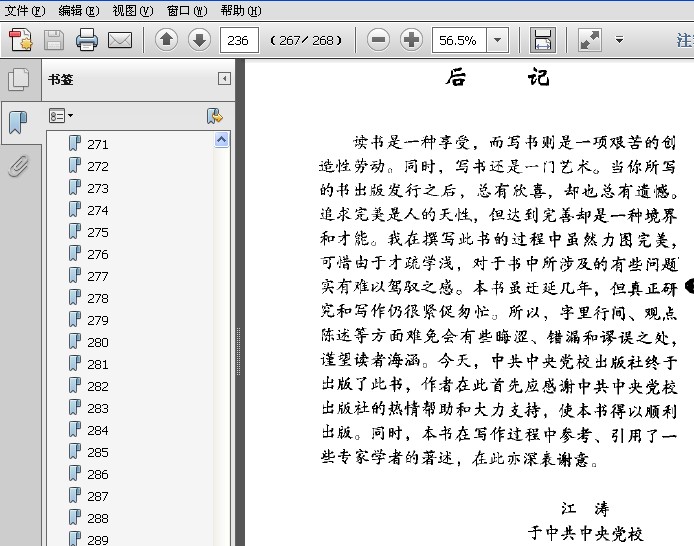Click the bookmark icon beside 280

75,342
